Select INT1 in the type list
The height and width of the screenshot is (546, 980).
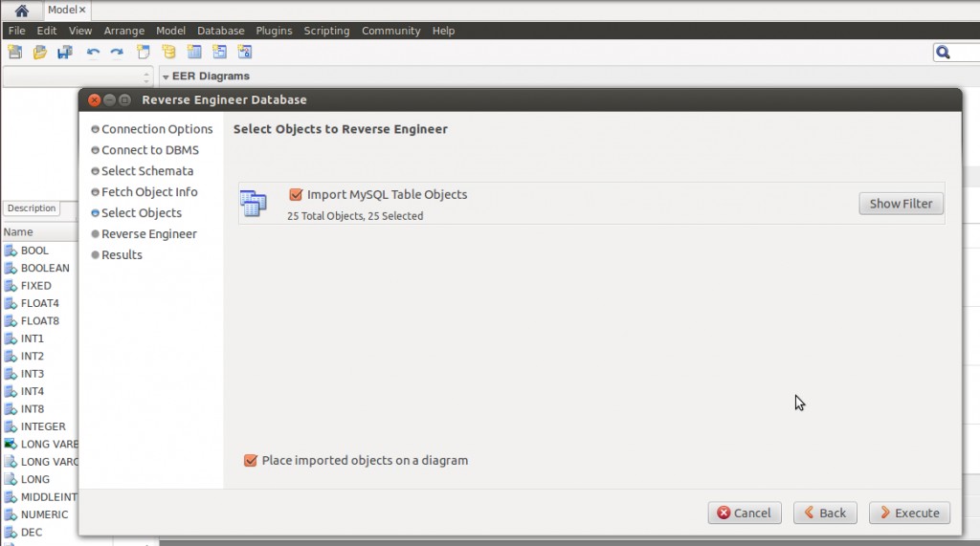click(32, 339)
